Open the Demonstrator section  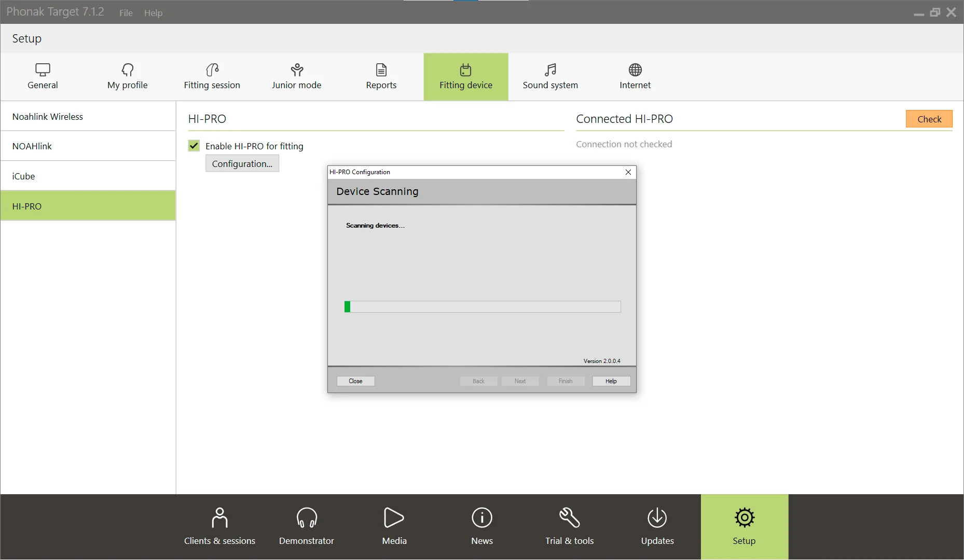pyautogui.click(x=307, y=527)
